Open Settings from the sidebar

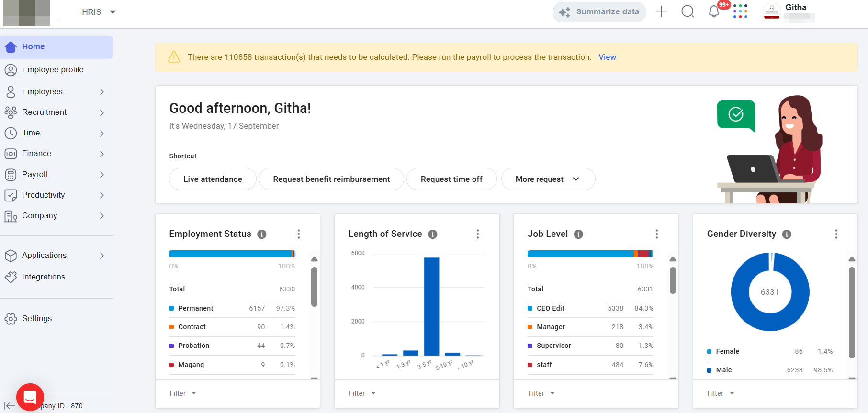37,318
